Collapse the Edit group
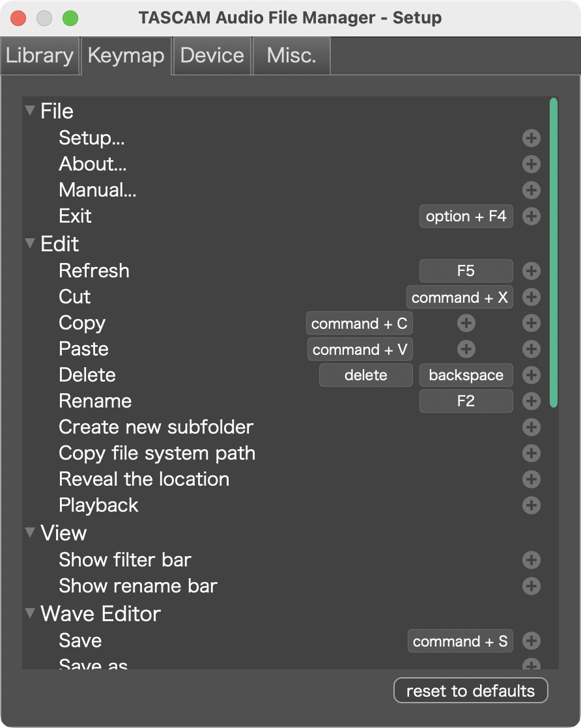581x728 pixels. coord(30,244)
